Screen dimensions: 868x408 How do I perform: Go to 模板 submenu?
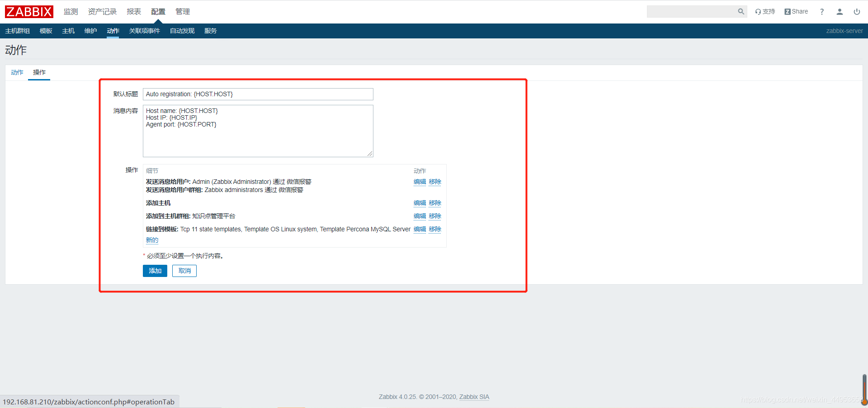point(46,31)
